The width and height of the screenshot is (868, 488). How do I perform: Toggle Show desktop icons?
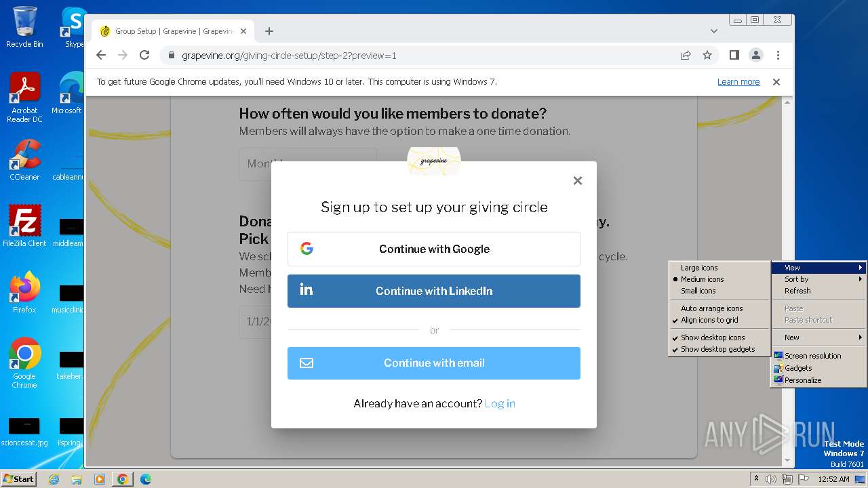click(719, 338)
